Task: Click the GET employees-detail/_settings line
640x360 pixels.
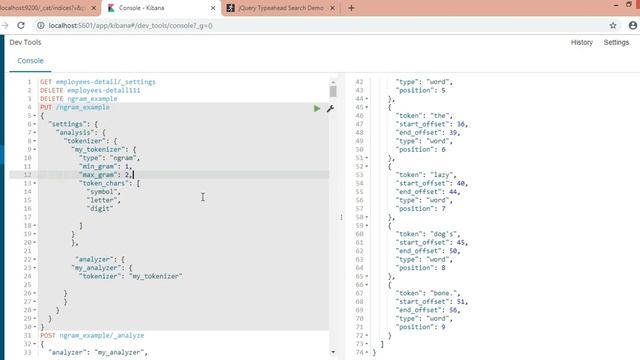Action: coord(98,82)
